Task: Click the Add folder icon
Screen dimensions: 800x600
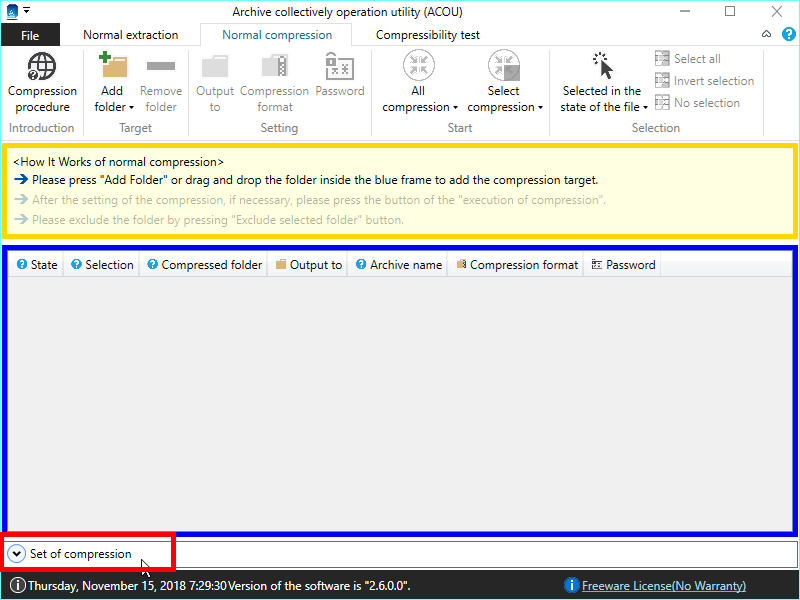Action: (x=112, y=67)
